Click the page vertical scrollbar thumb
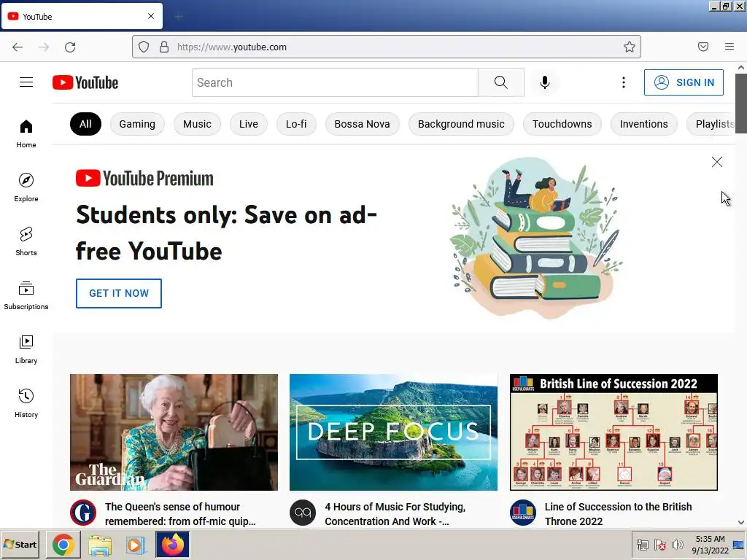Image resolution: width=747 pixels, height=560 pixels. tap(741, 104)
